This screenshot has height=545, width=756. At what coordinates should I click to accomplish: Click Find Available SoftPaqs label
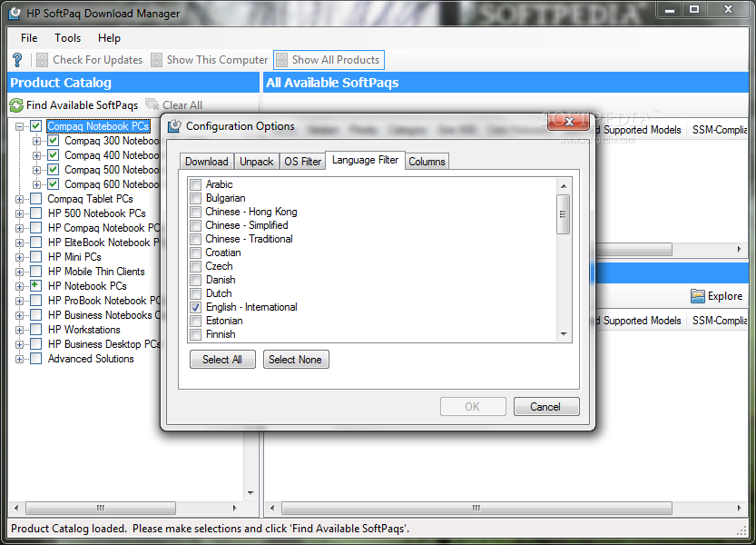coord(82,105)
